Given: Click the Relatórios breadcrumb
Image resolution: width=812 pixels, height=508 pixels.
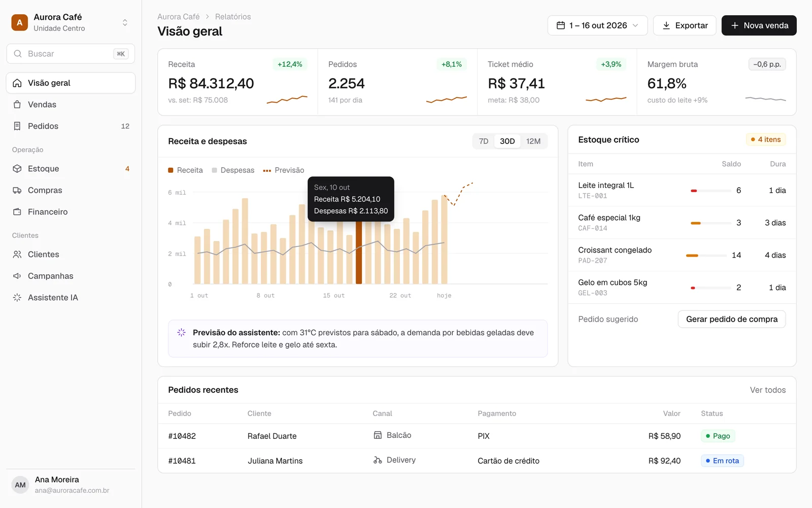Looking at the screenshot, I should [x=233, y=17].
